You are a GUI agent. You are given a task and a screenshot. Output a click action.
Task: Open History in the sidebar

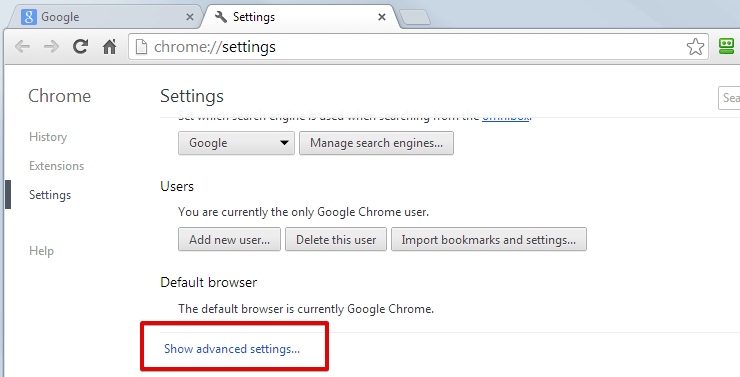click(48, 137)
